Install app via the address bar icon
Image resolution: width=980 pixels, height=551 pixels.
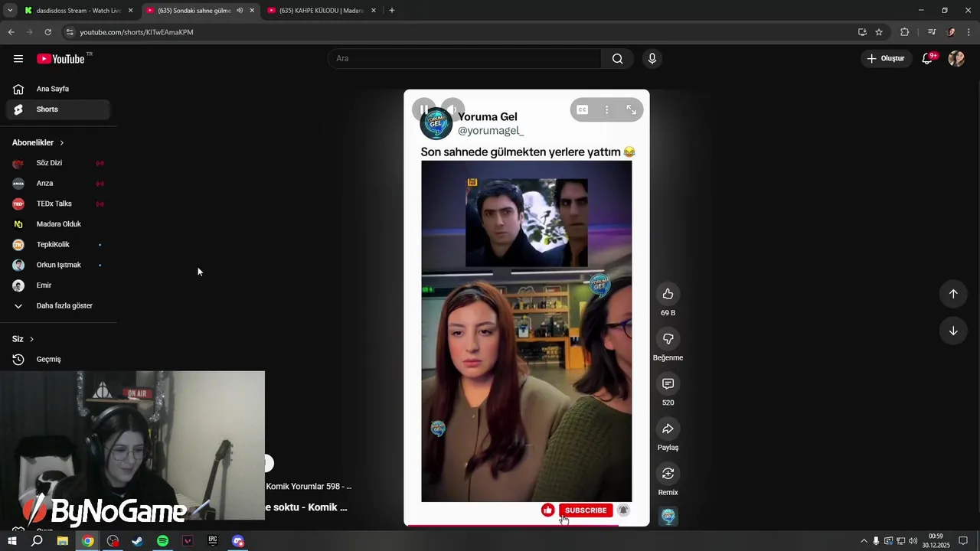click(x=862, y=32)
